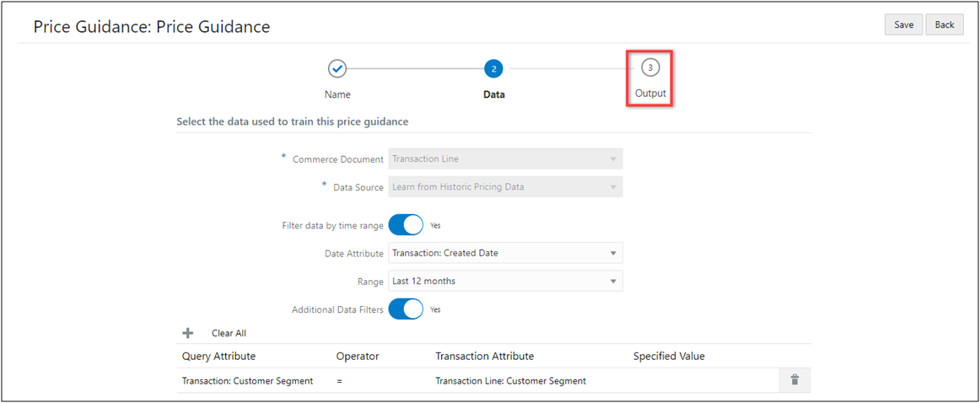
Task: Delete the Customer Segment filter row
Action: (794, 380)
